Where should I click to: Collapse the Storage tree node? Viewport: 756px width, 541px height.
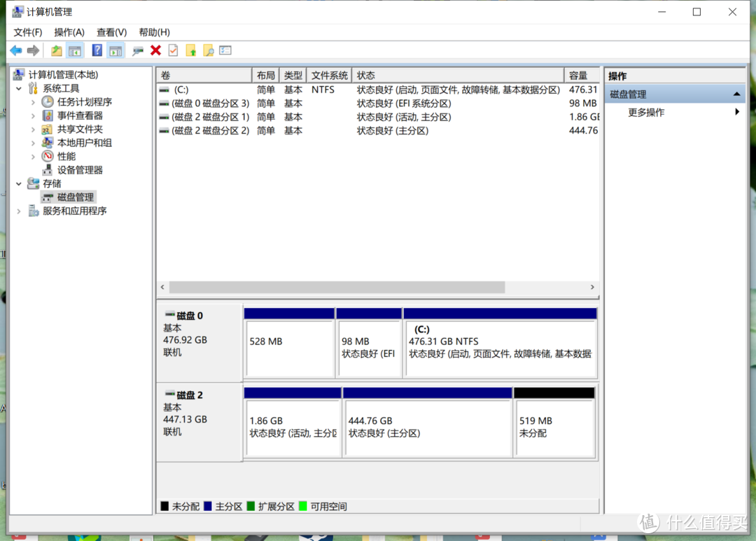[19, 184]
